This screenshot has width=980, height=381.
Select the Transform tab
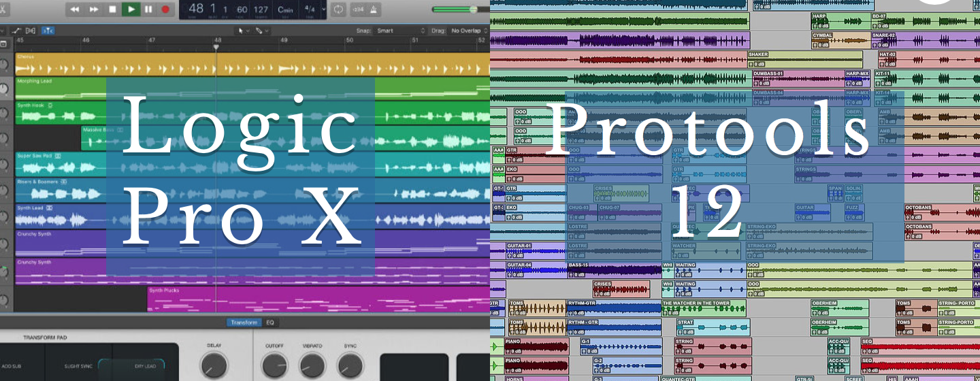coord(244,322)
